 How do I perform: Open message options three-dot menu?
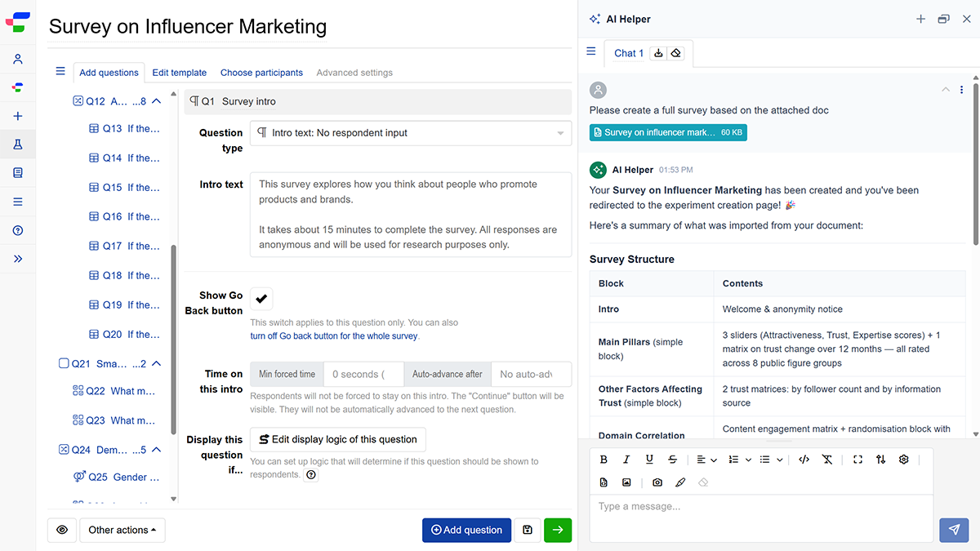(x=961, y=90)
